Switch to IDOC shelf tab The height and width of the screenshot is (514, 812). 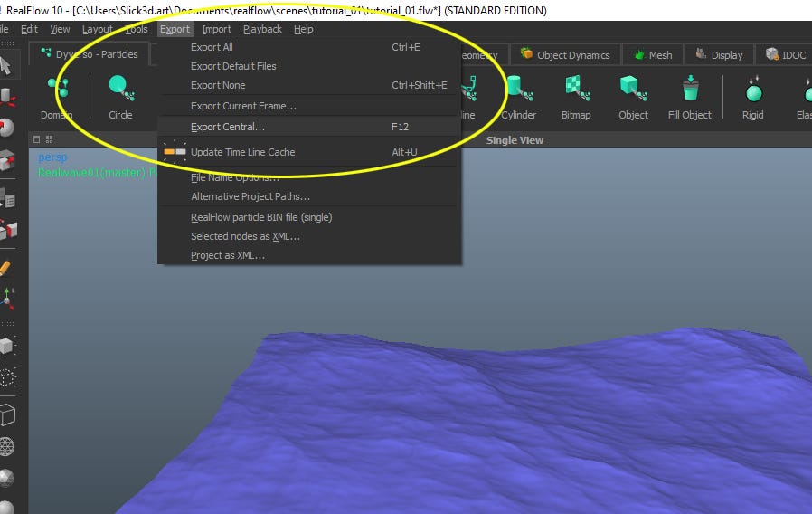tap(786, 55)
